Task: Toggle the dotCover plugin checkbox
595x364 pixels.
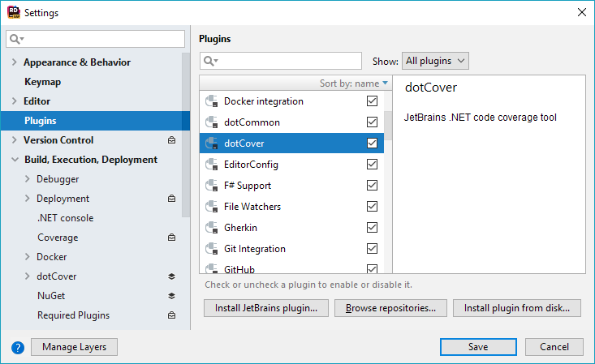Action: point(372,143)
